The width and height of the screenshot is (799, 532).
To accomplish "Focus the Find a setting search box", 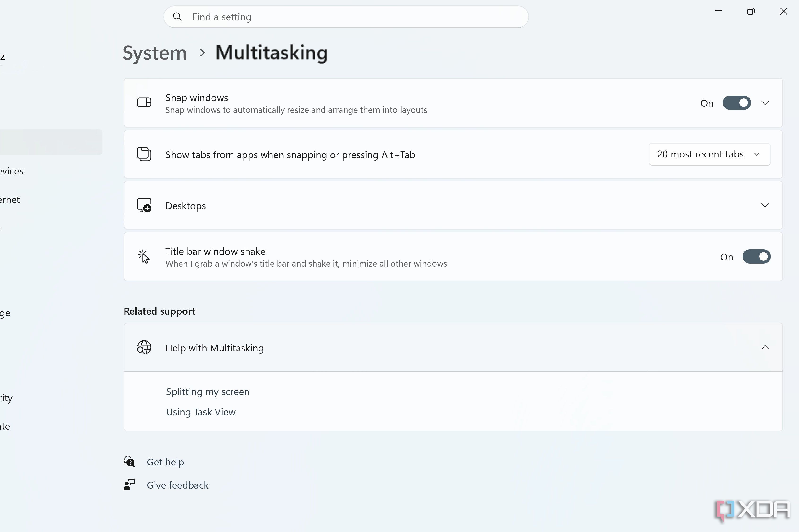I will [x=346, y=17].
